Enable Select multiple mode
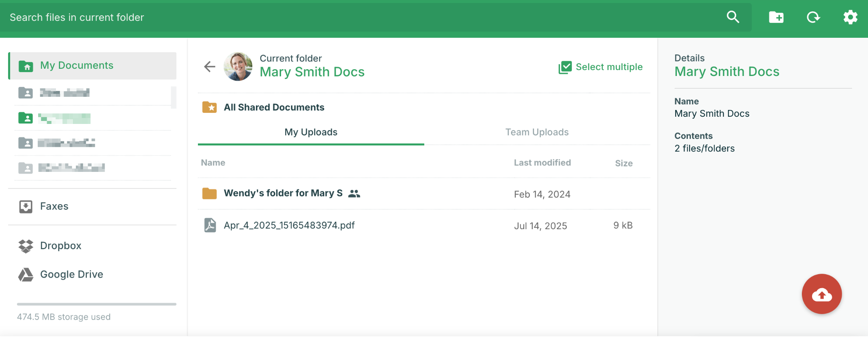868x337 pixels. point(601,67)
